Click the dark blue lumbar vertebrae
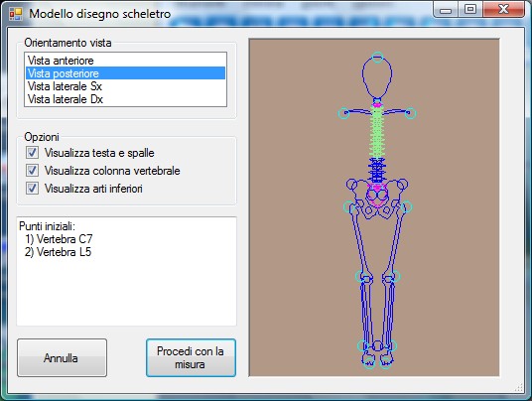The width and height of the screenshot is (532, 401). click(x=377, y=171)
